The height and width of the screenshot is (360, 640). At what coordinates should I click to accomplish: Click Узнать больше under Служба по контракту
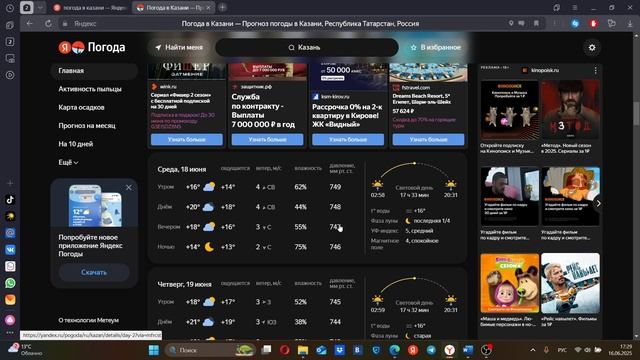267,140
